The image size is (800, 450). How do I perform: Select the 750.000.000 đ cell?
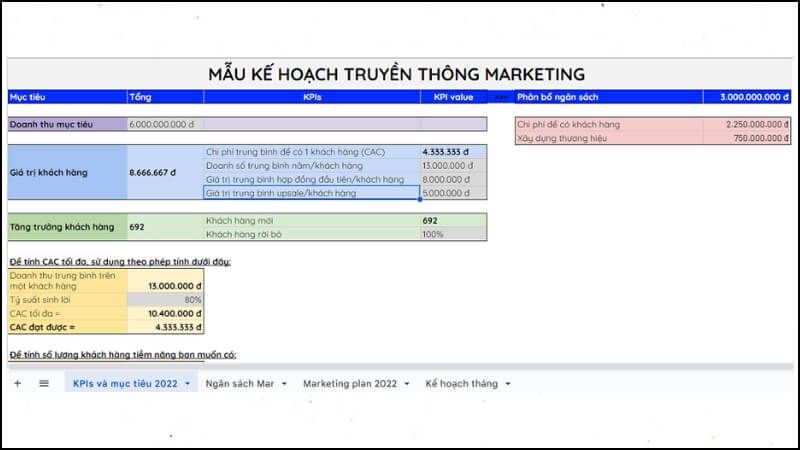coord(747,138)
